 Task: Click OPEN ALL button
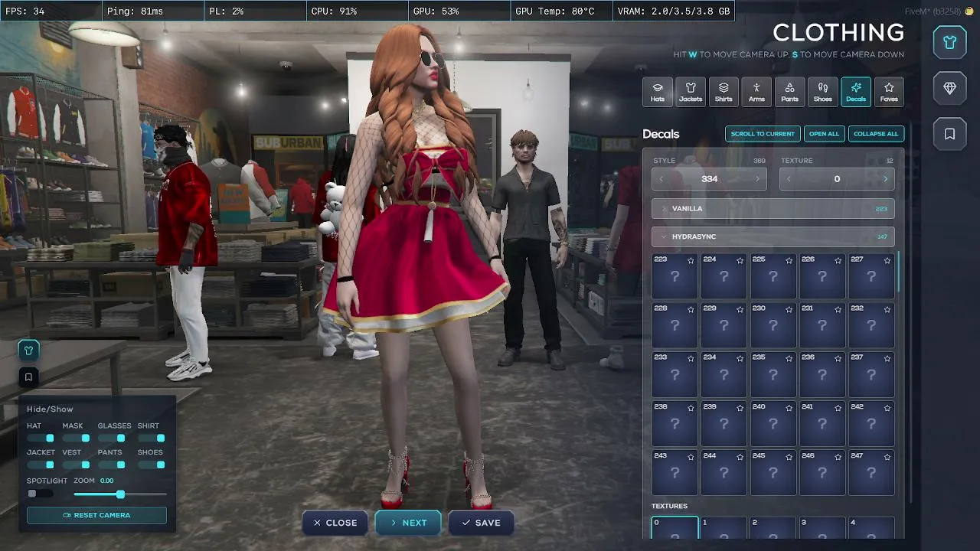pos(824,134)
